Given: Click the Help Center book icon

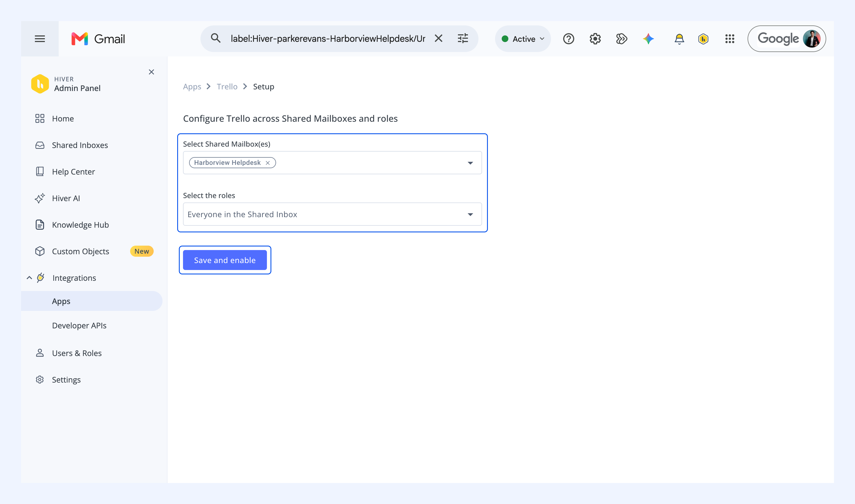Looking at the screenshot, I should pyautogui.click(x=40, y=172).
